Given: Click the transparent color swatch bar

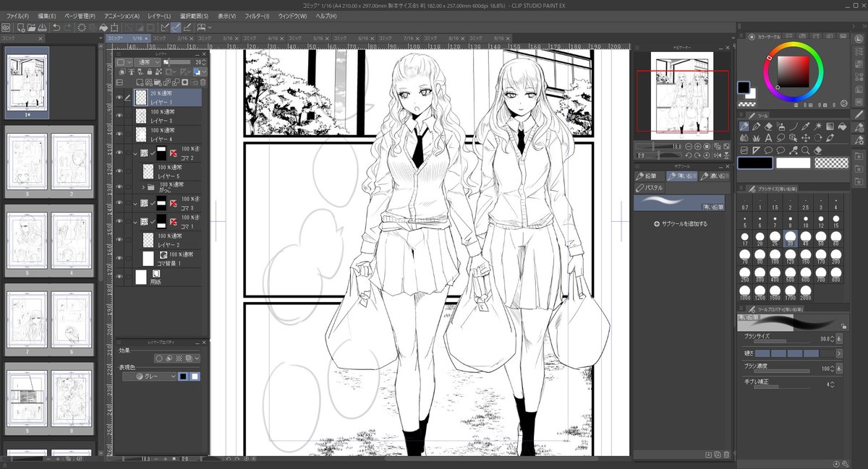Looking at the screenshot, I should [x=831, y=163].
